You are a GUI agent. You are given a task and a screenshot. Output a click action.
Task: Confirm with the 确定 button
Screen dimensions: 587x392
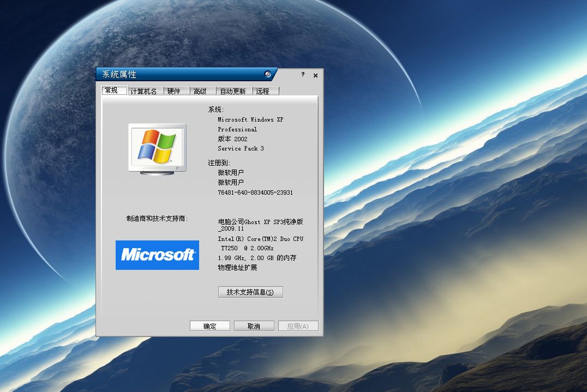point(210,326)
